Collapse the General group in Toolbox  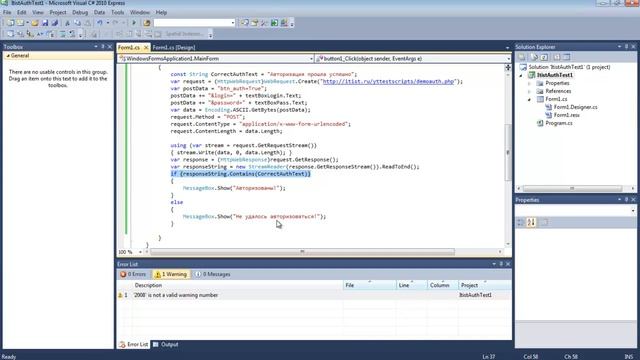point(8,56)
